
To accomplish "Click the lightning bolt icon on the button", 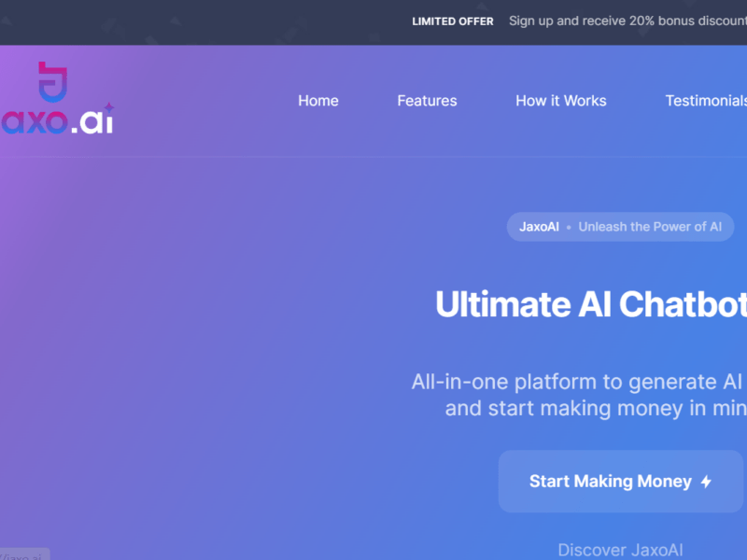I will [x=706, y=483].
